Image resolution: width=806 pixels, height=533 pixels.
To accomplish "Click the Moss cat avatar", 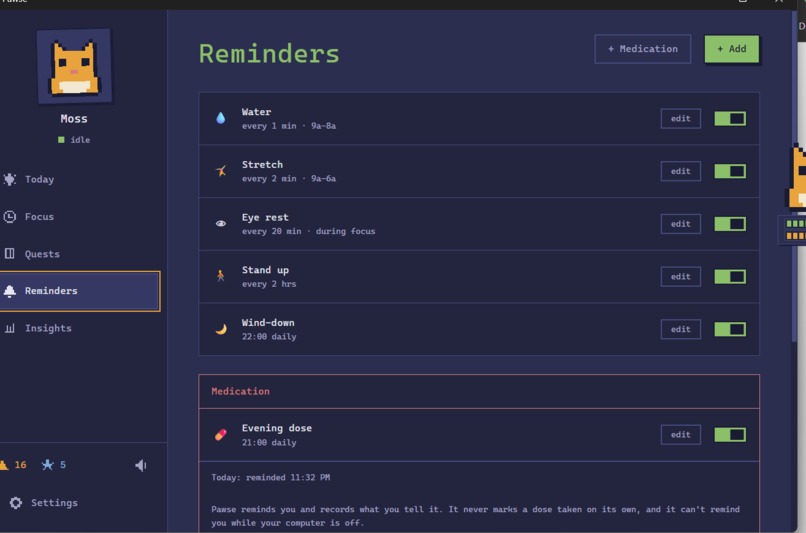I will point(75,66).
